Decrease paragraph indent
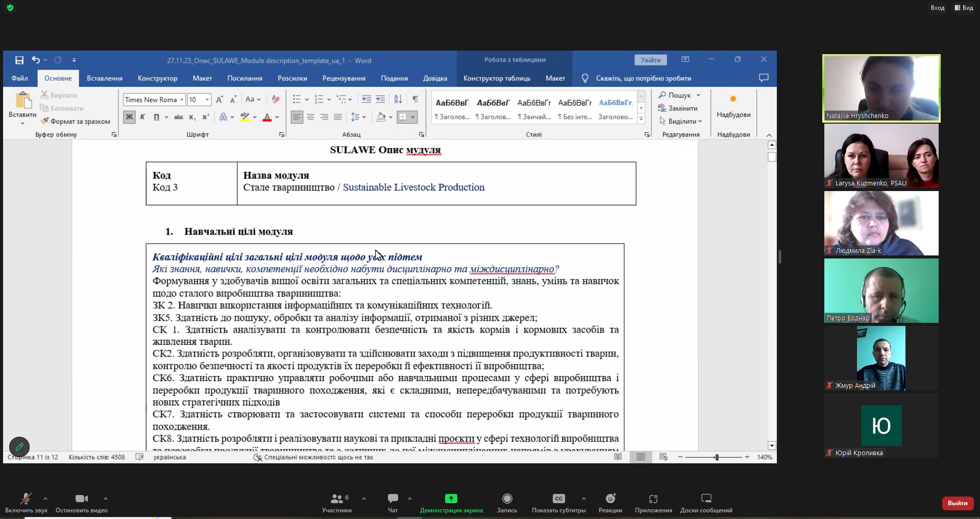Viewport: 980px width, 519px height. tap(366, 100)
